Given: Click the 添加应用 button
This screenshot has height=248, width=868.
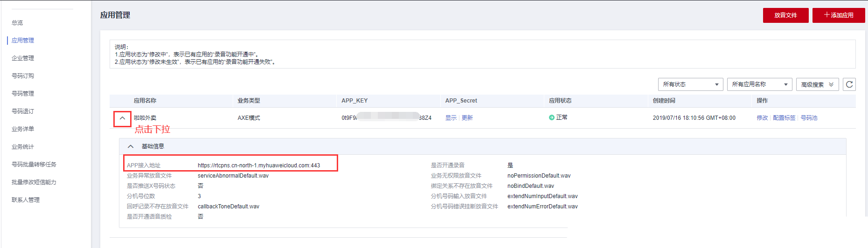Looking at the screenshot, I should point(839,15).
